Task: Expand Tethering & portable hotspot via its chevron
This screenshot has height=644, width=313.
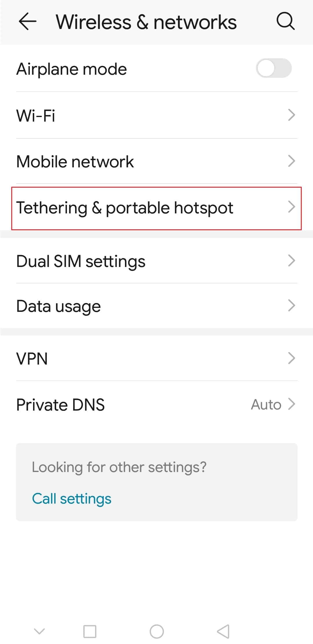Action: (292, 207)
